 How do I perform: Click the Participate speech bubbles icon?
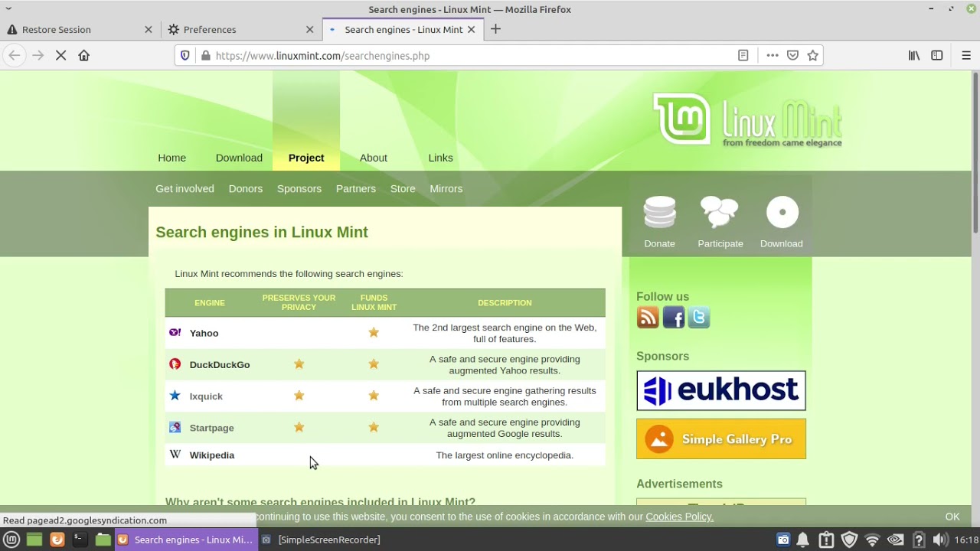pyautogui.click(x=720, y=213)
